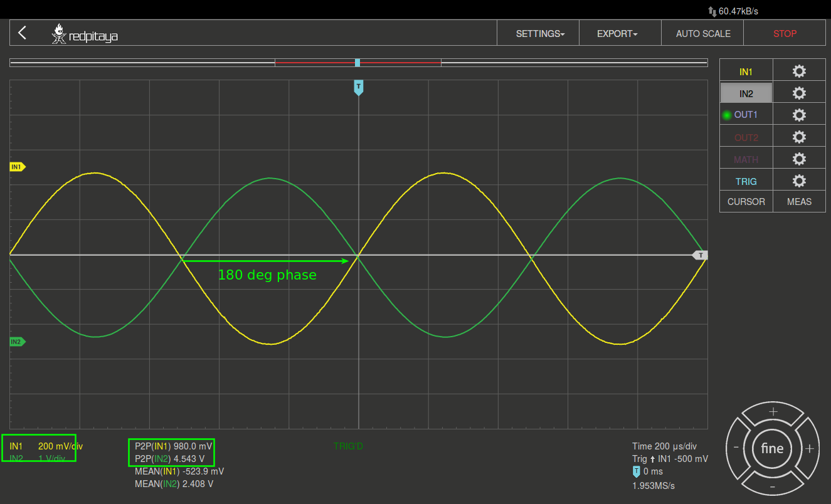Click the network transfer rate indicator
This screenshot has height=504, width=831.
733,11
